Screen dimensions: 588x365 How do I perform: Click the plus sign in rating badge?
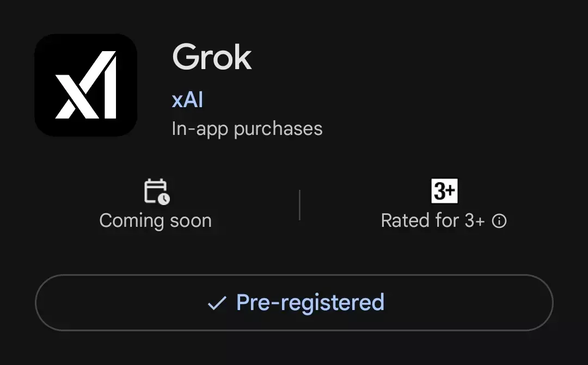[x=451, y=191]
